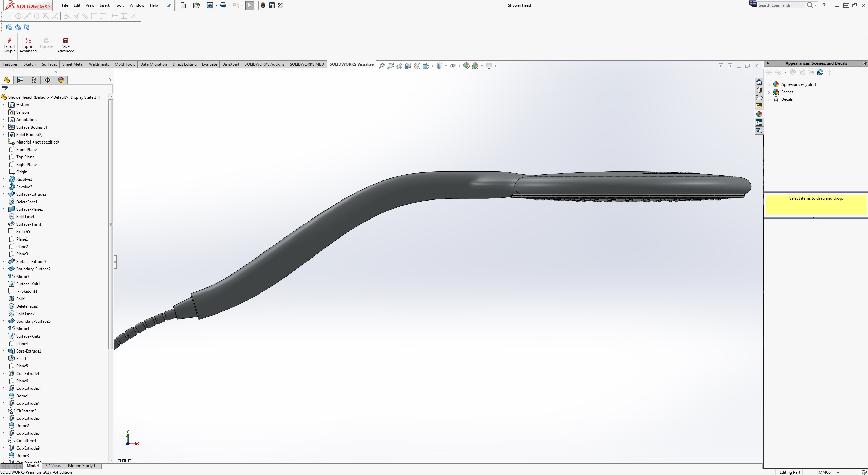The height and width of the screenshot is (475, 868).
Task: Click Export Simple in Visualize ribbon
Action: coord(9,45)
